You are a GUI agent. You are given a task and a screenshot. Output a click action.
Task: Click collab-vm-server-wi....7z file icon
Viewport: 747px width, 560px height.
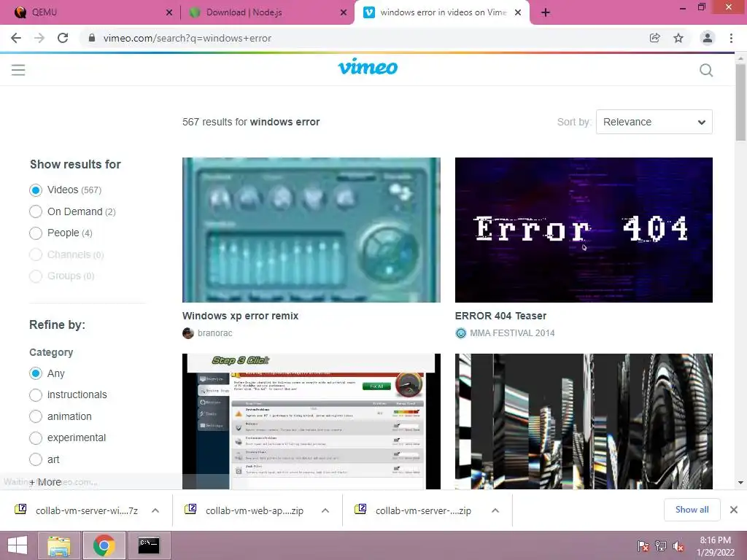tap(20, 509)
